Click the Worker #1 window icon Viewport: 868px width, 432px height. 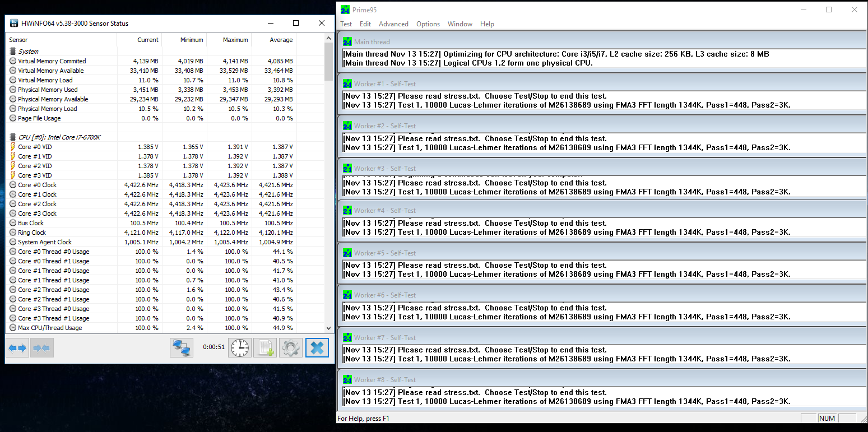coord(347,83)
